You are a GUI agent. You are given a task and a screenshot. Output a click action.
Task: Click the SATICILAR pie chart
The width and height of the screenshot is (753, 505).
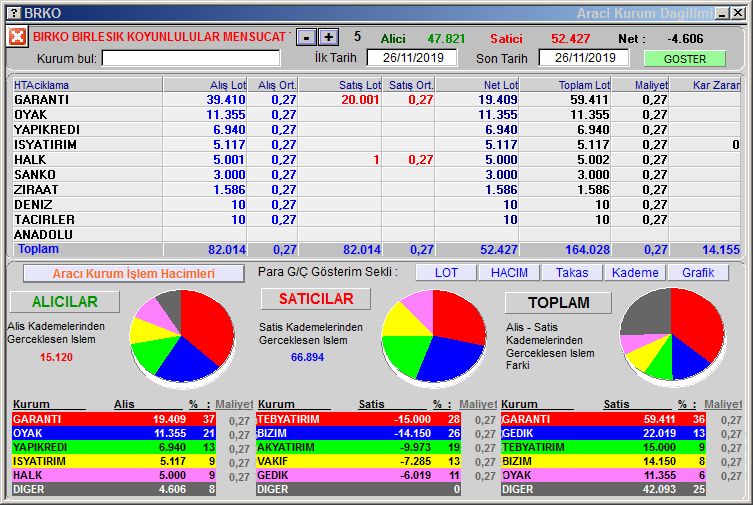[433, 337]
